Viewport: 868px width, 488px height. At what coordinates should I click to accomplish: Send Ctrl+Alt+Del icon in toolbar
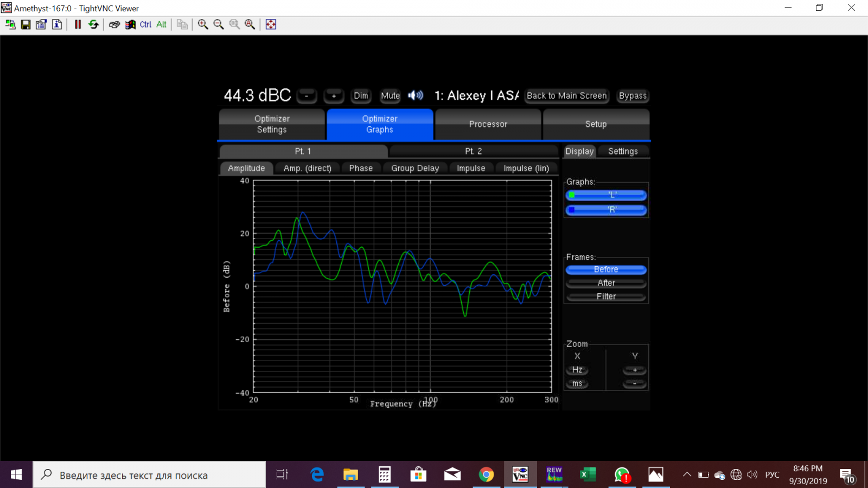pyautogui.click(x=114, y=24)
